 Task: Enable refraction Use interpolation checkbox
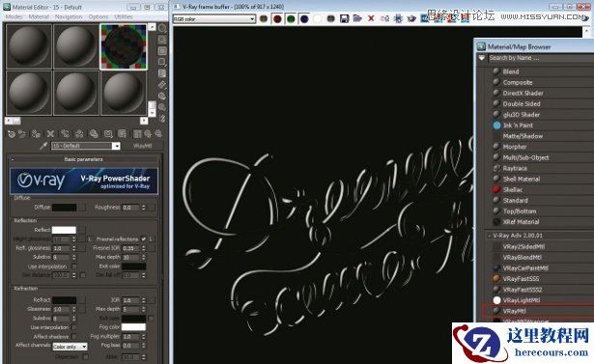74,327
